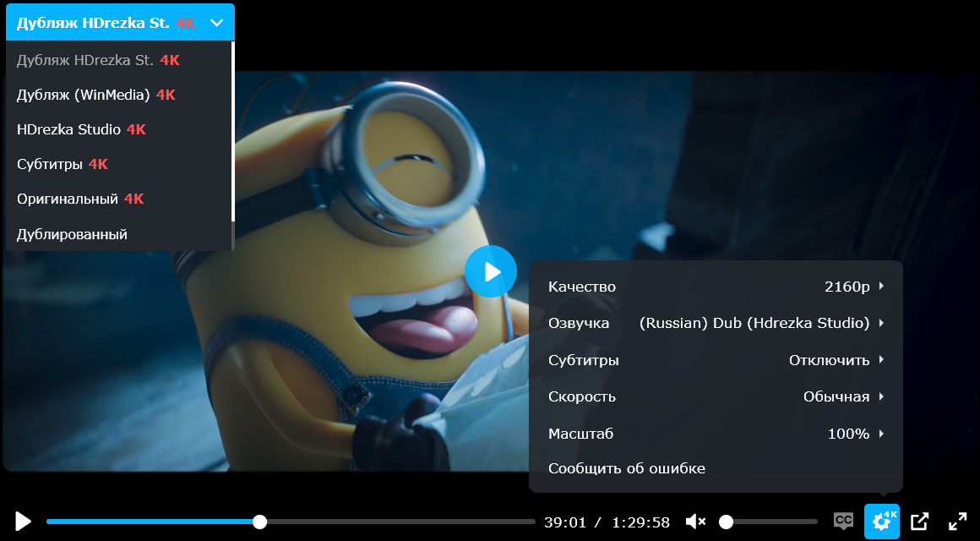
Task: Click the large blue play button over the video
Action: coord(491,271)
